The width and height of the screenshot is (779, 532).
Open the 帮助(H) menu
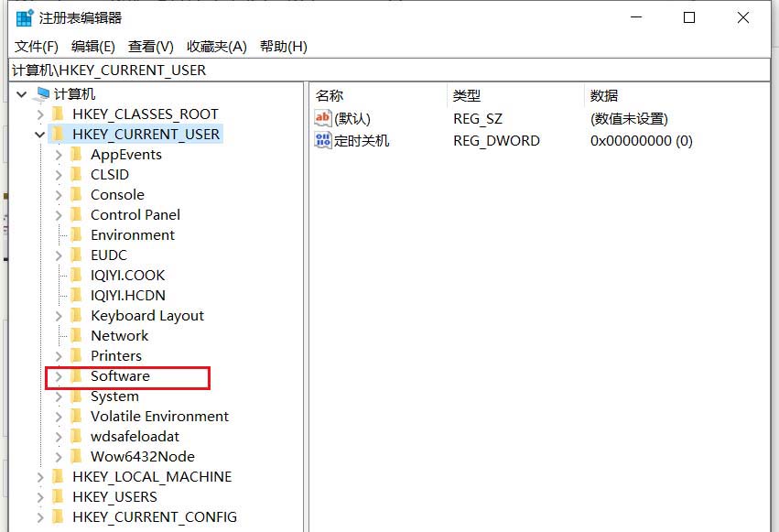pyautogui.click(x=283, y=47)
